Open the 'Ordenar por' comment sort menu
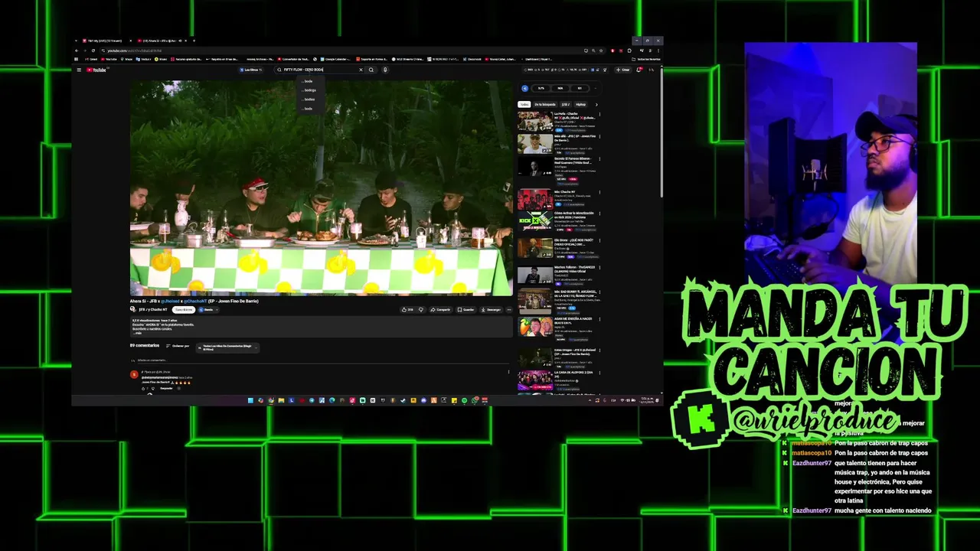This screenshot has width=980, height=551. point(177,346)
